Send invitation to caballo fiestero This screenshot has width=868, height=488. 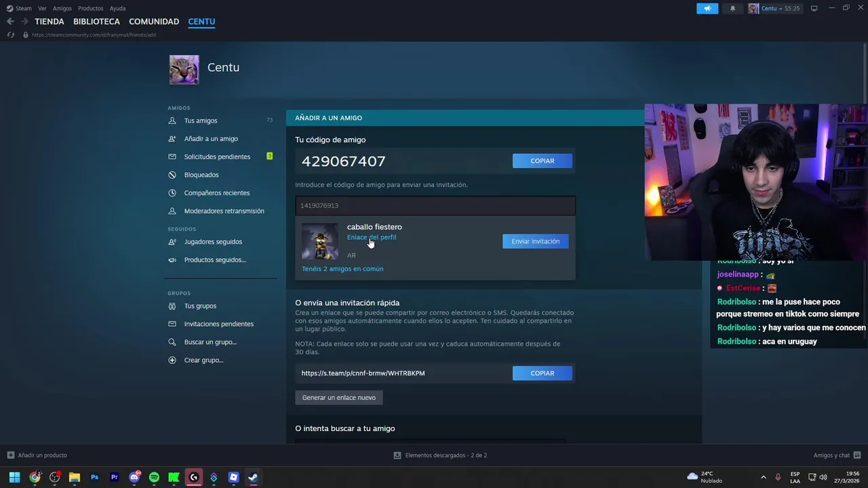click(x=536, y=241)
